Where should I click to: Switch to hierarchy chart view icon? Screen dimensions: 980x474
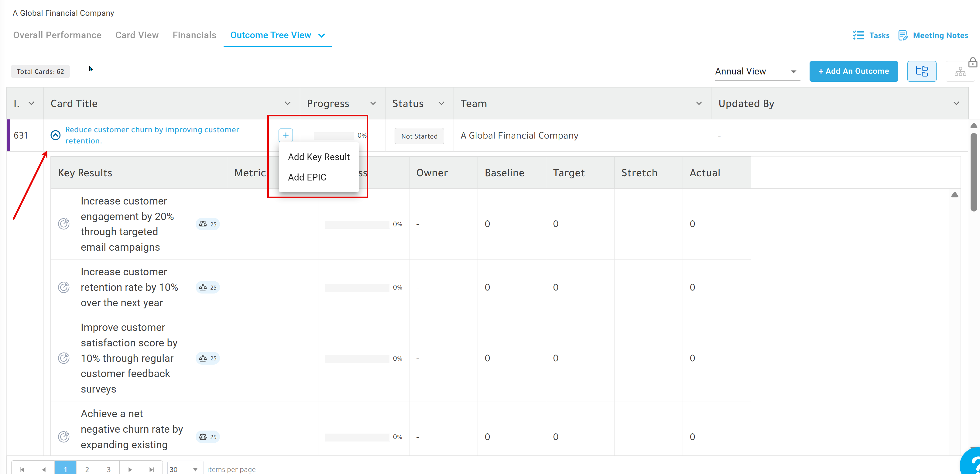tap(960, 71)
